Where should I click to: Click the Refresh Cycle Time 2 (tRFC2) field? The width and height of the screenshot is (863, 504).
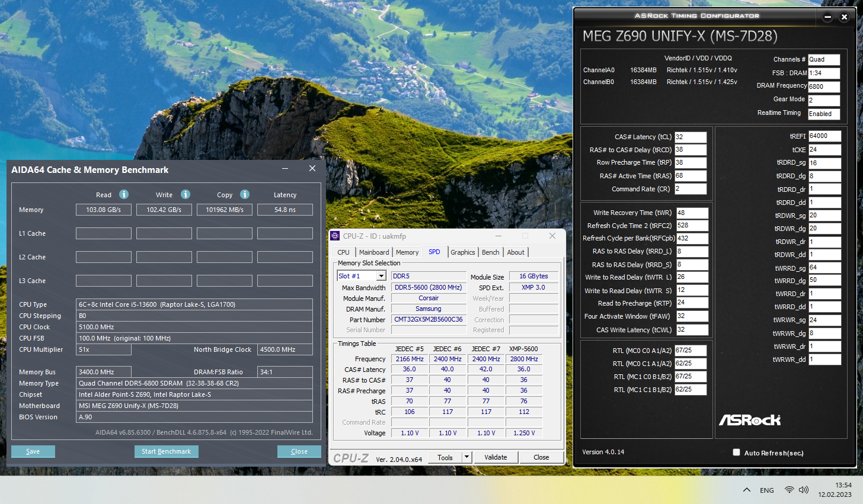point(692,226)
